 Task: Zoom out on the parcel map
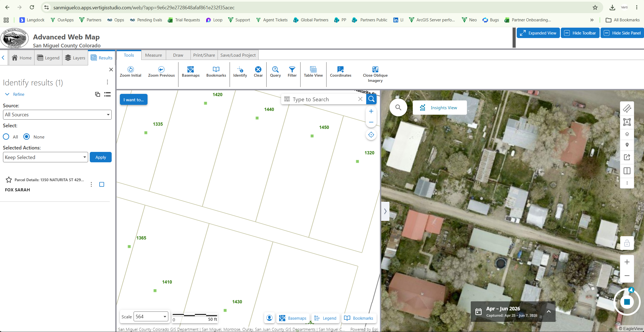371,122
